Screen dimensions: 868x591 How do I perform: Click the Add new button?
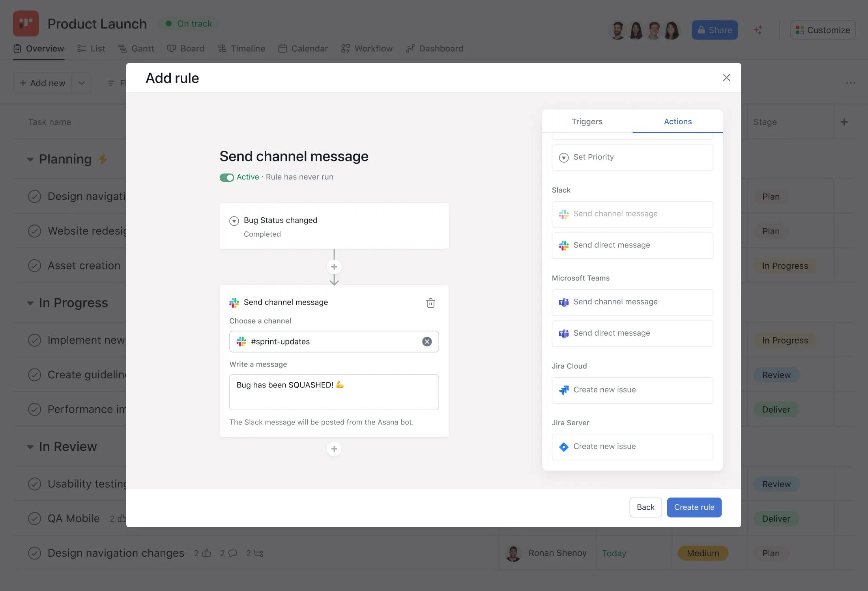pyautogui.click(x=43, y=83)
